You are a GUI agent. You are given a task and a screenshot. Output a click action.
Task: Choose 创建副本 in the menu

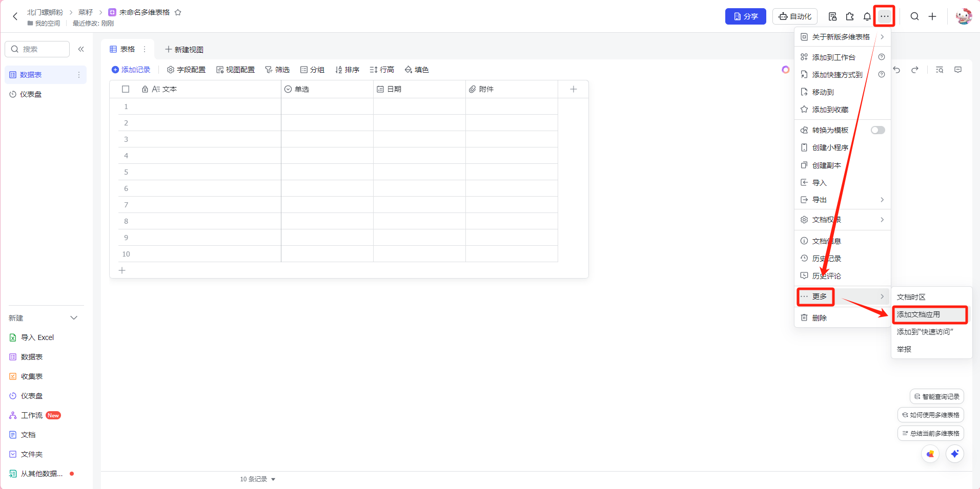coord(826,165)
